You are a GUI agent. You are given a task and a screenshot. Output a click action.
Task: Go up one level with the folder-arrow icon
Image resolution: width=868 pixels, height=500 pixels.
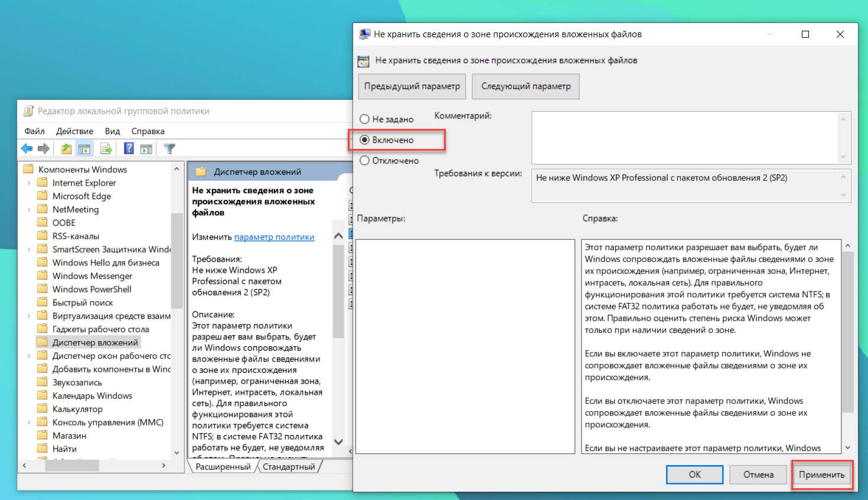pos(67,149)
